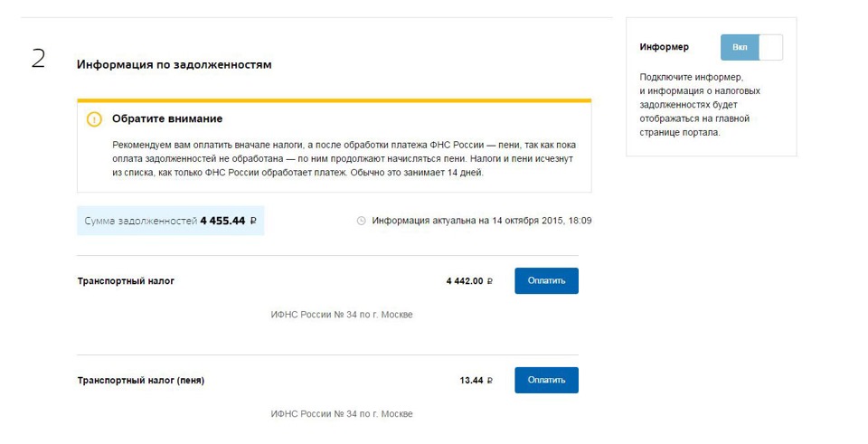This screenshot has height=444, width=868.
Task: Turn off the Информер toggle switch
Action: [751, 47]
